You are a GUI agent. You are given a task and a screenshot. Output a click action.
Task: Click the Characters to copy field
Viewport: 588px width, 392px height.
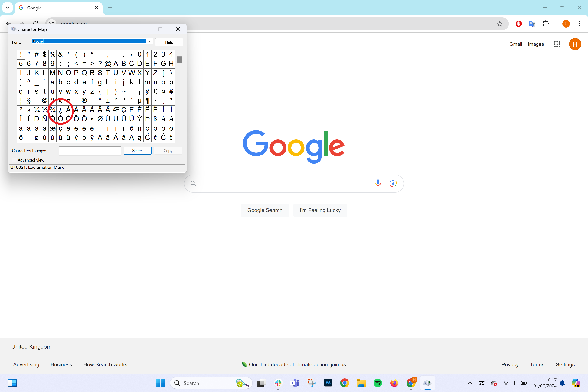pos(90,151)
